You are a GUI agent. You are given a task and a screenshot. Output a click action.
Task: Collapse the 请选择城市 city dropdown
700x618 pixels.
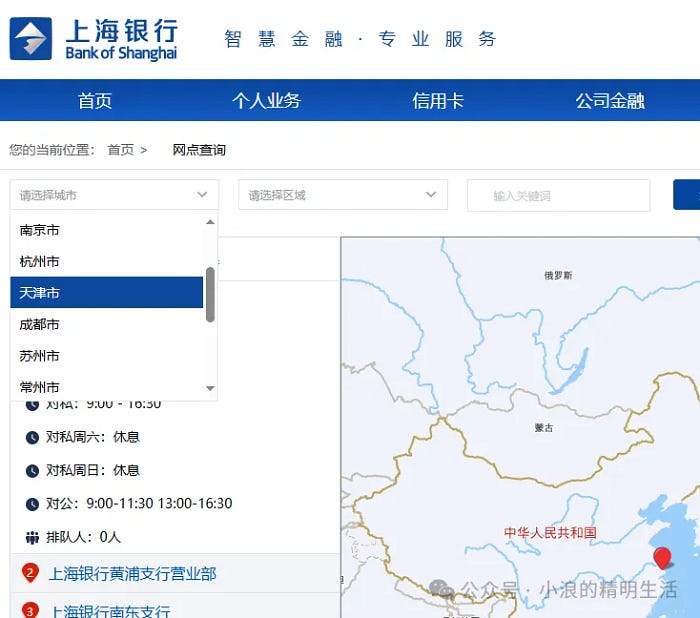tap(114, 195)
